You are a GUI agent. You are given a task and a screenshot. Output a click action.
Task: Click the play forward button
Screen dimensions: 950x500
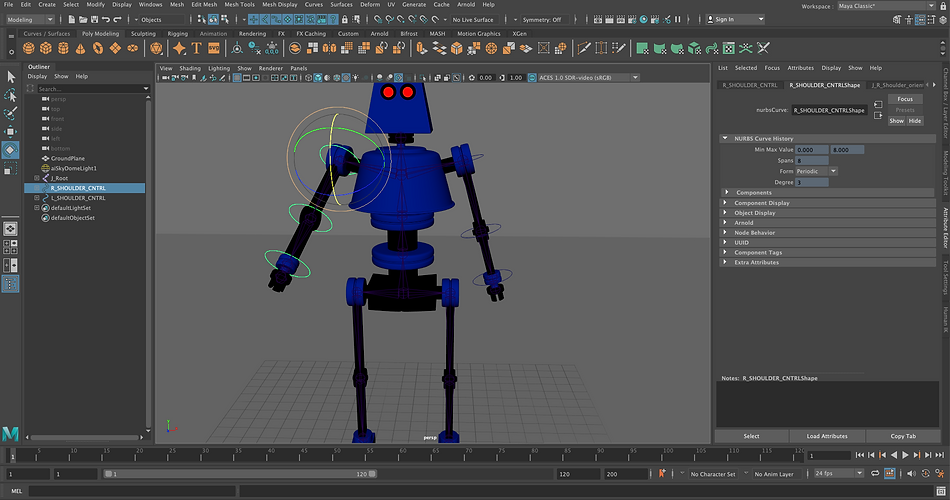905,455
